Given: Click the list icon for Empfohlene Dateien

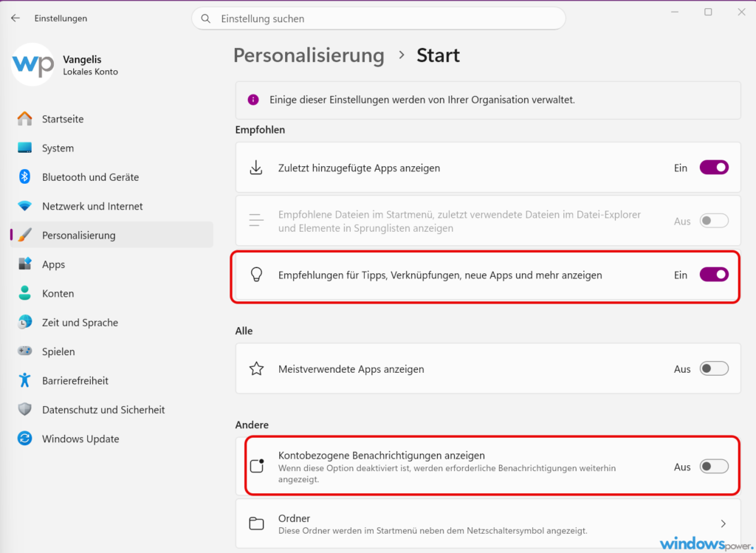Looking at the screenshot, I should tap(256, 220).
